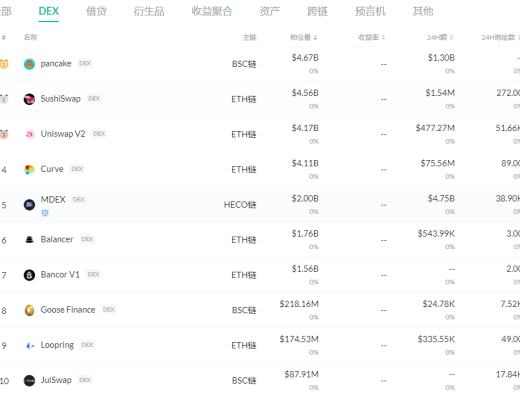Click the DEX tag next to pancake
Screen dimensions: 520x400
coord(85,63)
